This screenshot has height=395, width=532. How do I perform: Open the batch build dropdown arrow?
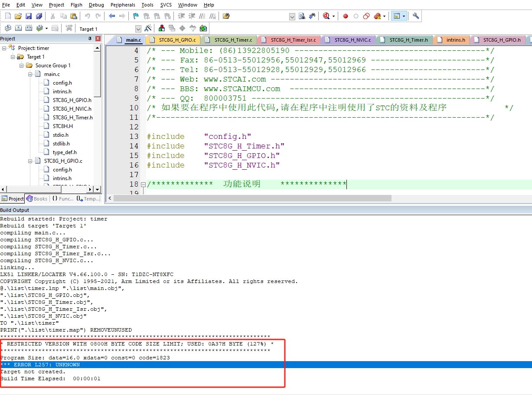point(46,28)
